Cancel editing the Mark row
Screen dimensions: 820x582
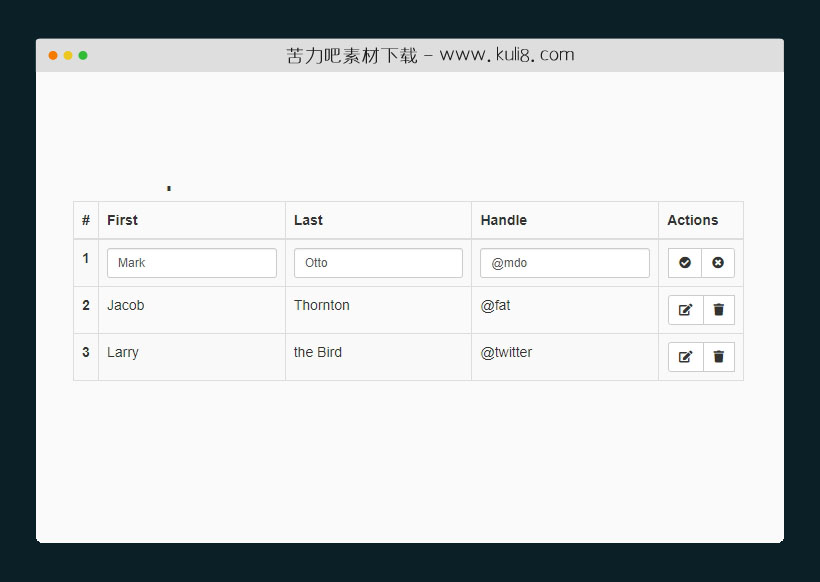pos(718,263)
